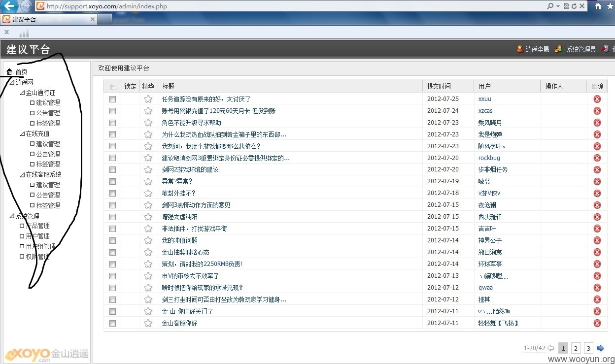Image resolution: width=615 pixels, height=364 pixels.
Task: Delete the post from user xzcas
Action: click(597, 111)
